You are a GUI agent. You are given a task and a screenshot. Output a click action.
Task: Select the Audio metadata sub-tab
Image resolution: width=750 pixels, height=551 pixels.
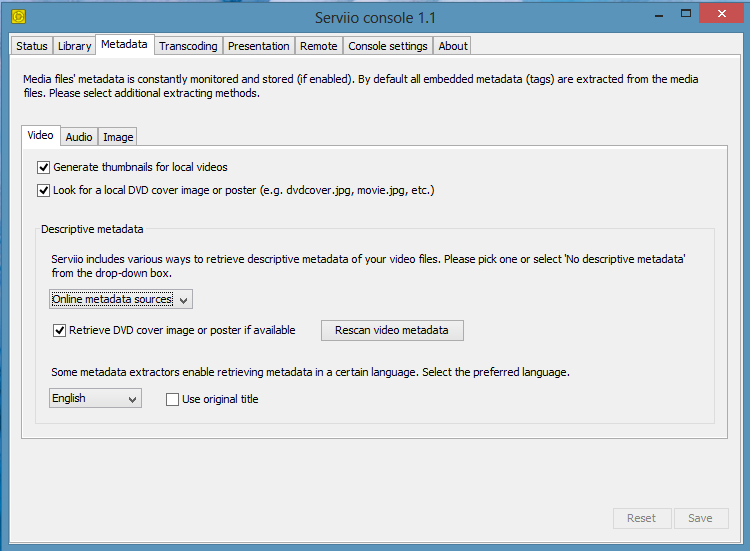(79, 137)
